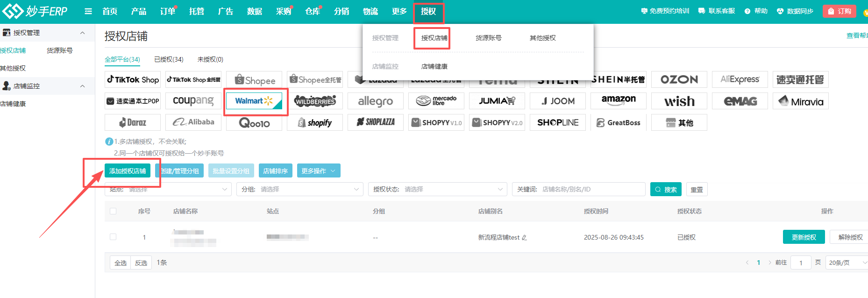Screen dimensions: 868x298
Task: Choose 授权店铺 in the dropdown panel
Action: coord(434,38)
